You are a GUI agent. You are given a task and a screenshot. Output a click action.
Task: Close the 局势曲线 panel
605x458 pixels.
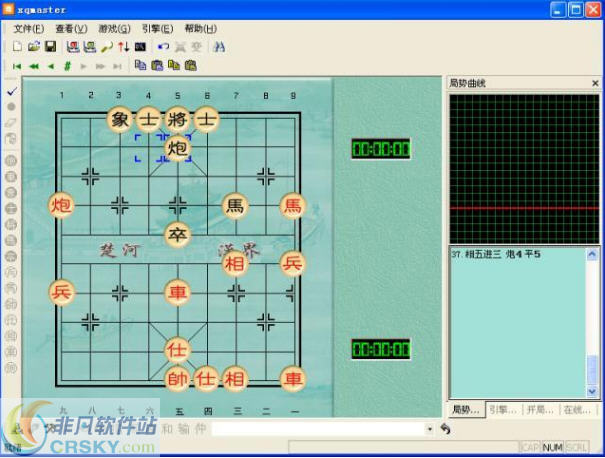[x=595, y=83]
